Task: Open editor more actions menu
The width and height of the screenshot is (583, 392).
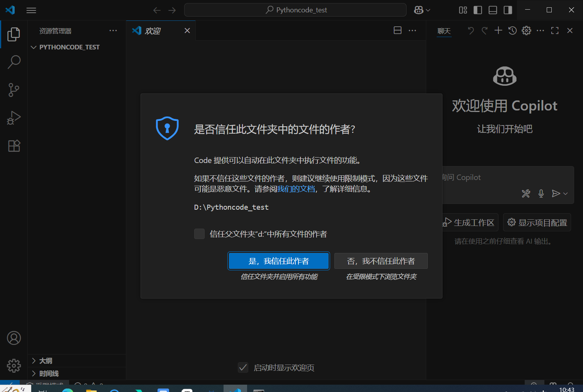Action: (x=412, y=31)
